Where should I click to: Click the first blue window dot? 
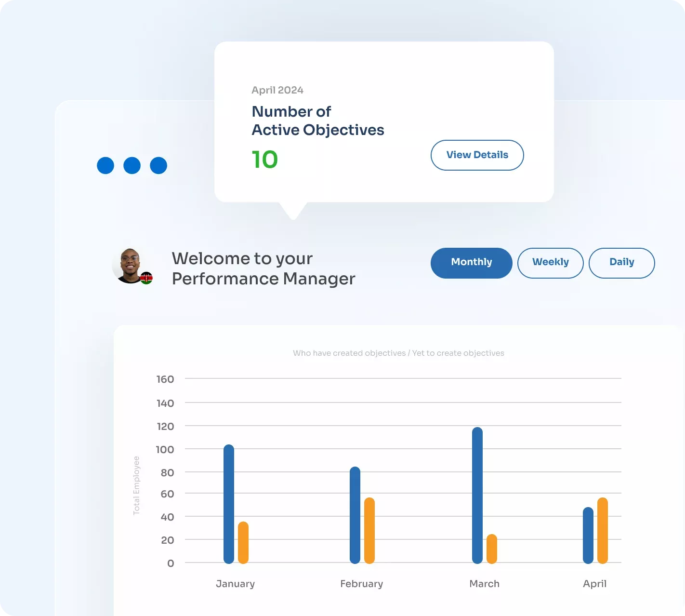[x=105, y=165]
